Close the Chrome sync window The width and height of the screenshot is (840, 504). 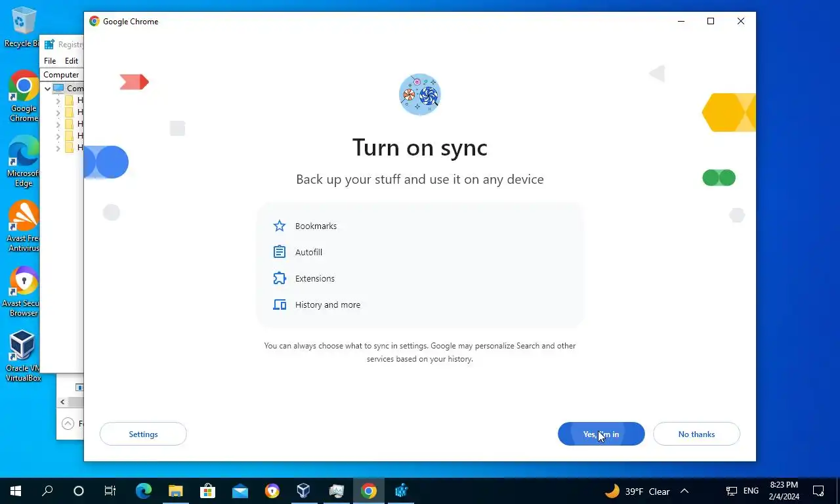(741, 21)
